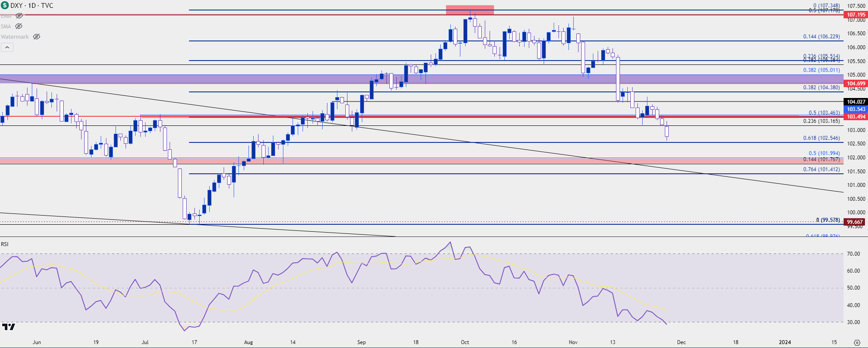Click the 50.00 level on the RSI scale
Screen dimensions: 868x348
[x=854, y=288]
